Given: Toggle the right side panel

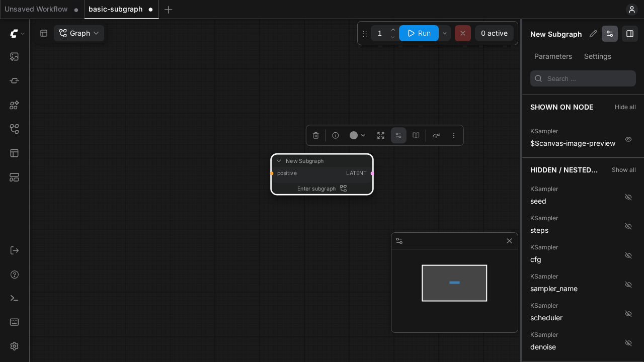Looking at the screenshot, I should 630,34.
